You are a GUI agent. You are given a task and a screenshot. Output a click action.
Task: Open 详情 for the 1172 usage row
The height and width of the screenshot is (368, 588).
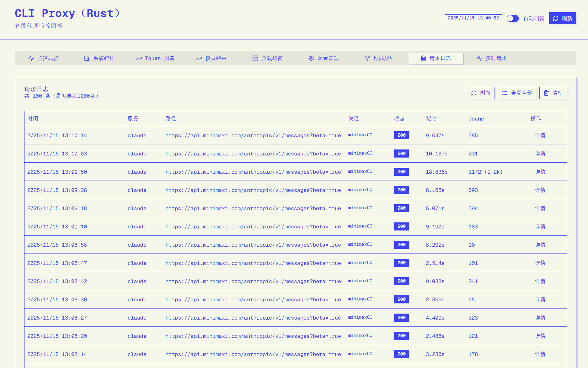tap(540, 172)
